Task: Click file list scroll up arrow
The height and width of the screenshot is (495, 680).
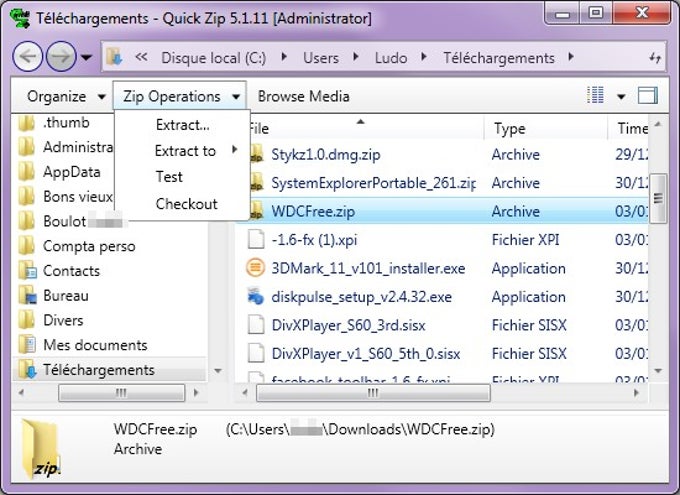Action: tap(658, 125)
